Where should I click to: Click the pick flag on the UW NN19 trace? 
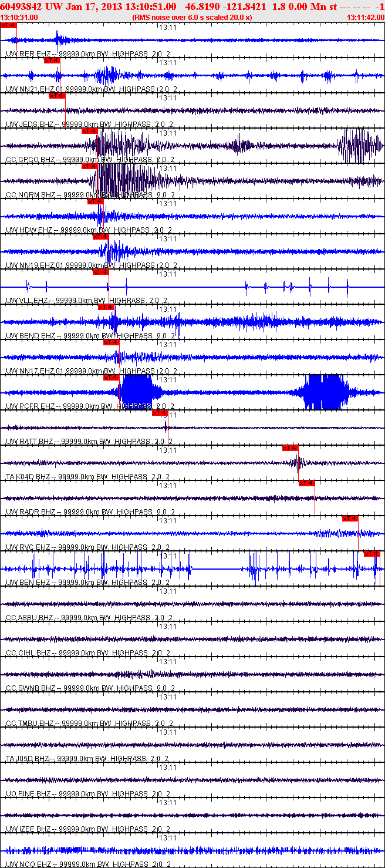pyautogui.click(x=100, y=237)
